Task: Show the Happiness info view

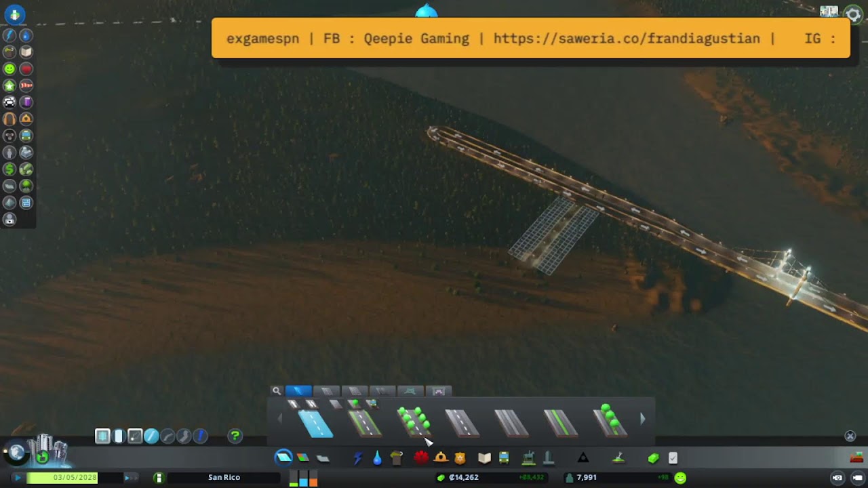Action: tap(9, 68)
